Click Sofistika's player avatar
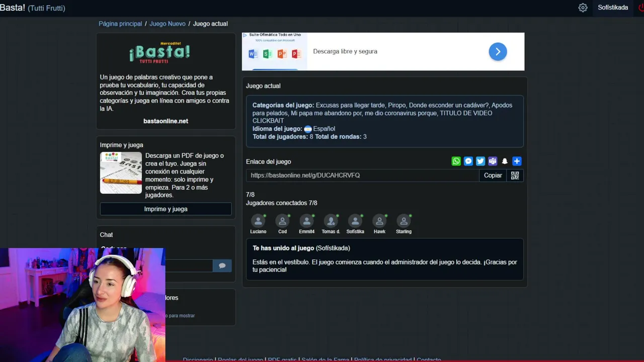The width and height of the screenshot is (644, 362). 355,221
